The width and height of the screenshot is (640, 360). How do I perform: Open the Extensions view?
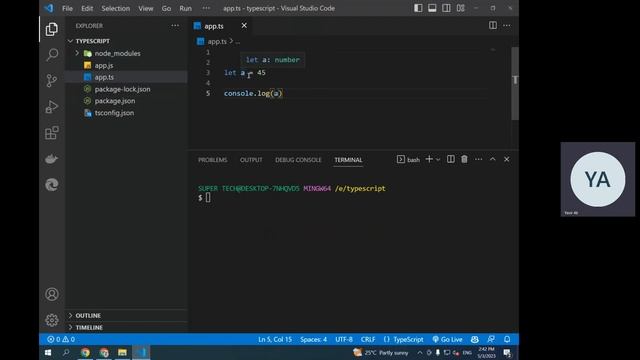(51, 133)
